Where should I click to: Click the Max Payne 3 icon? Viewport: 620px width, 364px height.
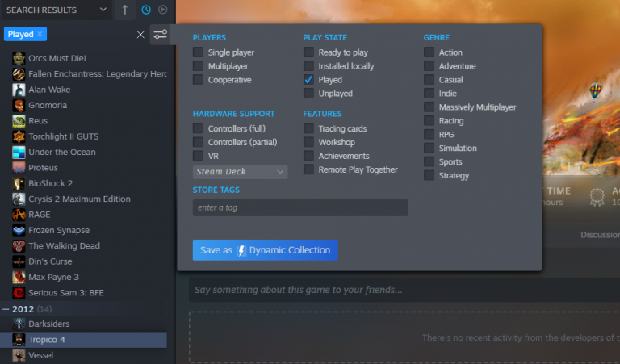pos(19,277)
